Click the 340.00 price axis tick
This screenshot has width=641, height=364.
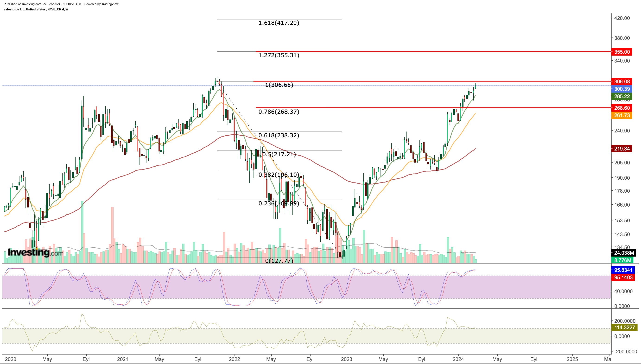[x=622, y=61]
